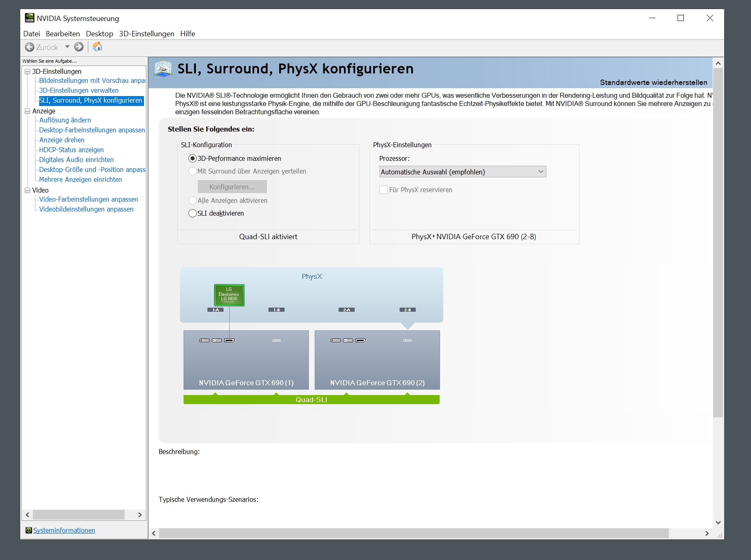The image size is (751, 560).
Task: Open the Systeminformationen link
Action: tap(64, 530)
